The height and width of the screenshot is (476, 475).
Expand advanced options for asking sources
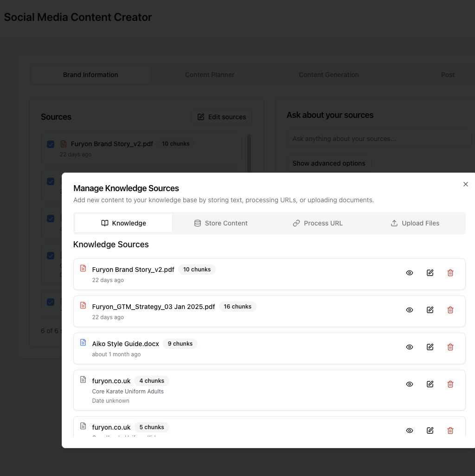(329, 163)
